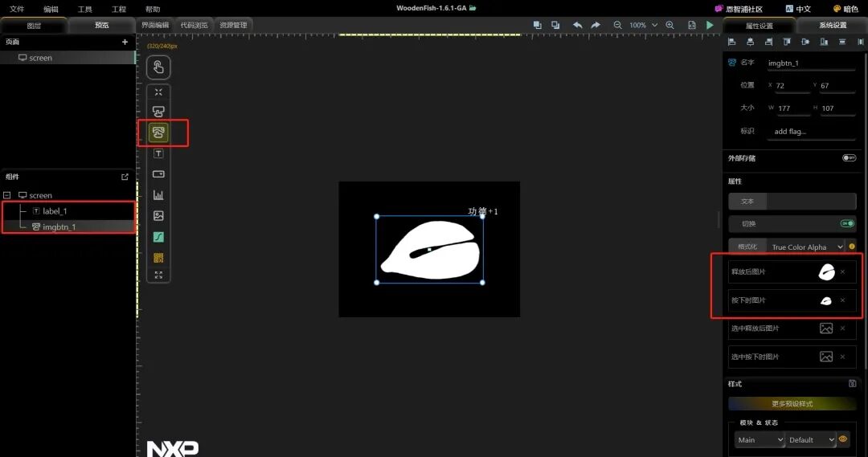Toggle the style visibility eye icon
The width and height of the screenshot is (868, 457).
pos(843,439)
